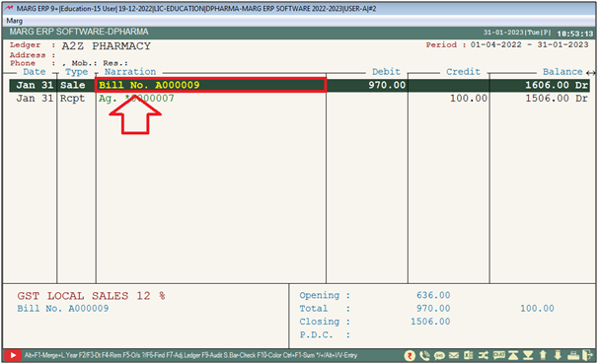Click the phone call icon

pos(424,355)
